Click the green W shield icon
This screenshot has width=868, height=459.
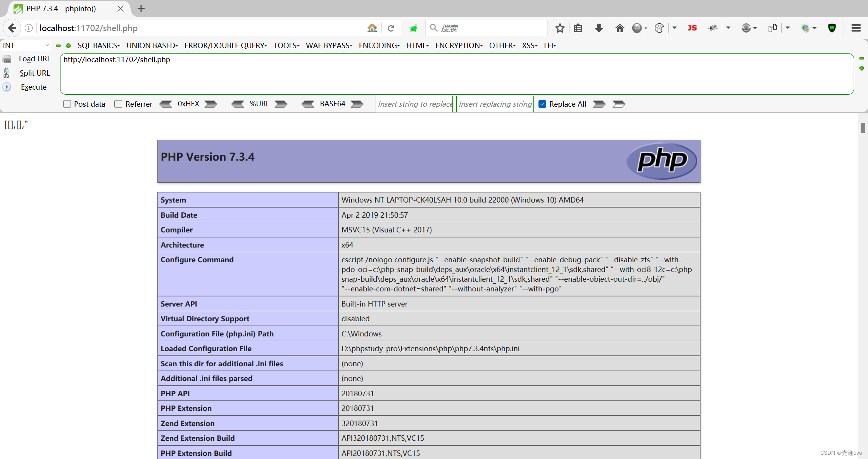[832, 28]
